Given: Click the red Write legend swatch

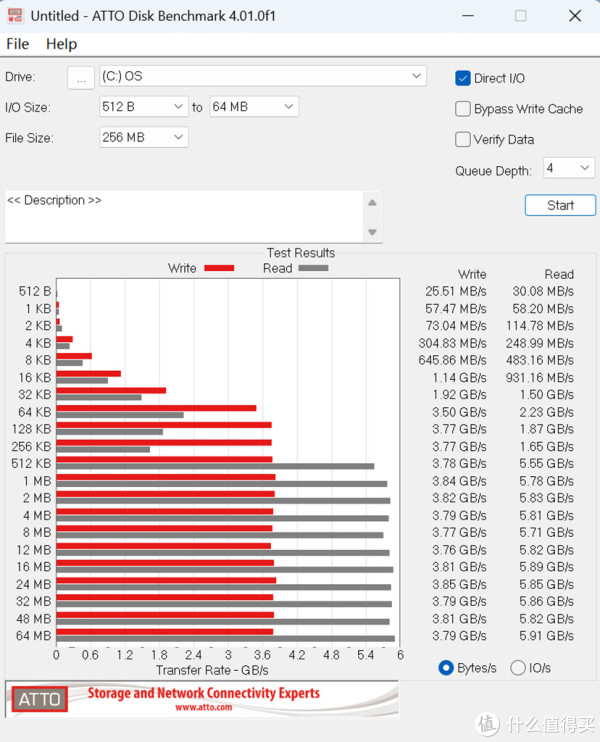Looking at the screenshot, I should (218, 268).
